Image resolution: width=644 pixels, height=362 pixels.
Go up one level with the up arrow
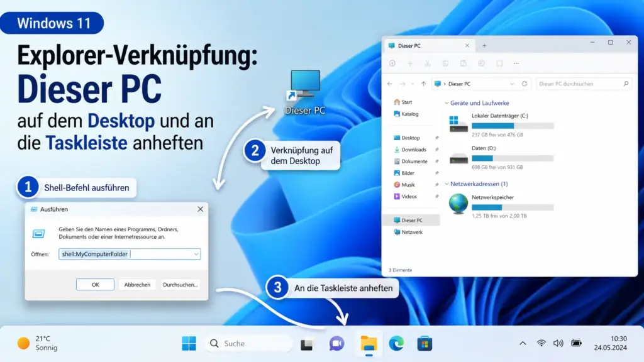[x=423, y=84]
